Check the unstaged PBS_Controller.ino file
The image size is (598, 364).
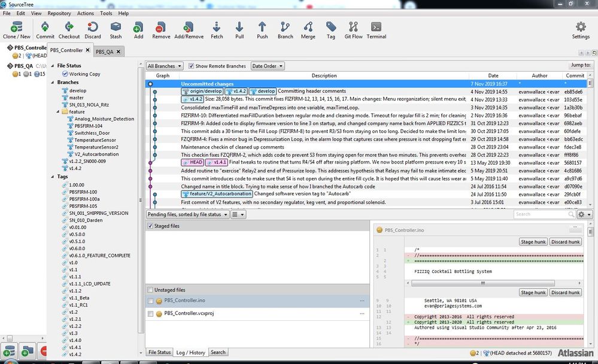click(150, 301)
